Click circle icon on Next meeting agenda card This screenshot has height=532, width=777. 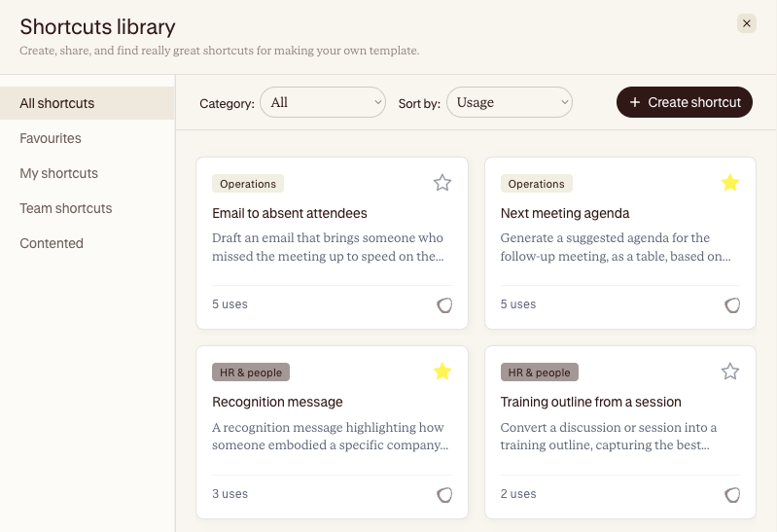(732, 305)
